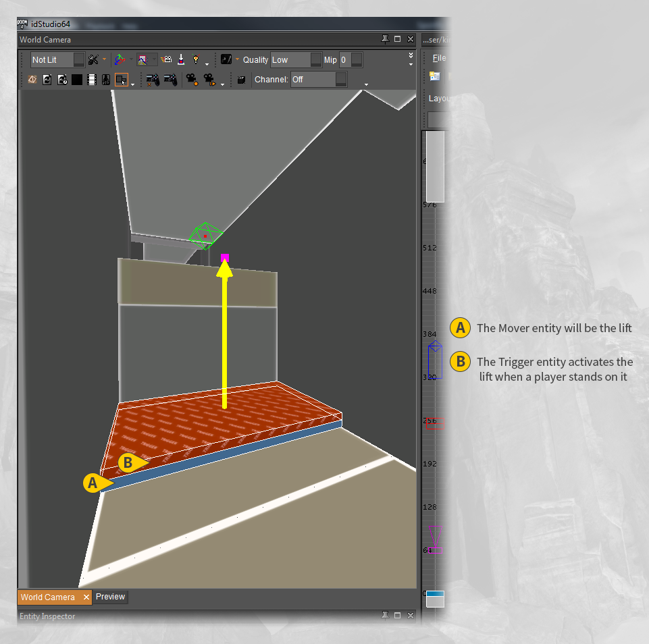
Task: Open the Mip level dropdown
Action: (351, 60)
